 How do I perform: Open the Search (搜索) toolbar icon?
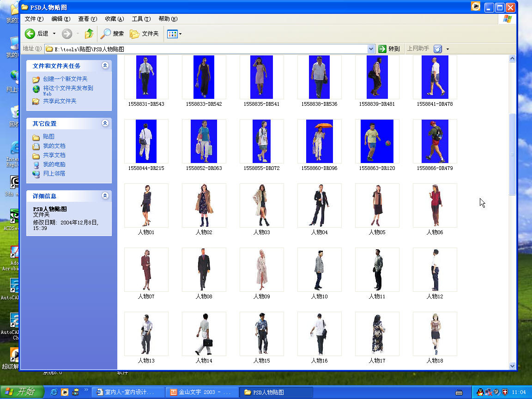click(105, 34)
